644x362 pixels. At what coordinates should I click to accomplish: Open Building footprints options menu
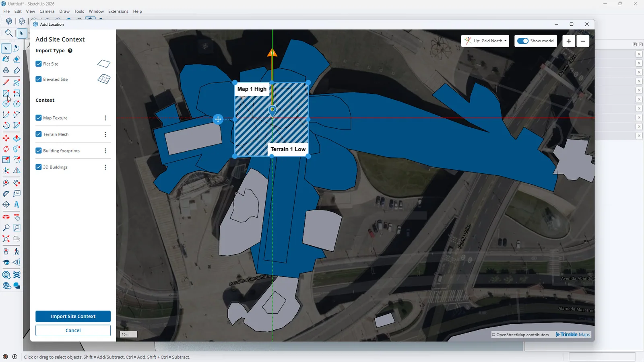click(x=105, y=151)
